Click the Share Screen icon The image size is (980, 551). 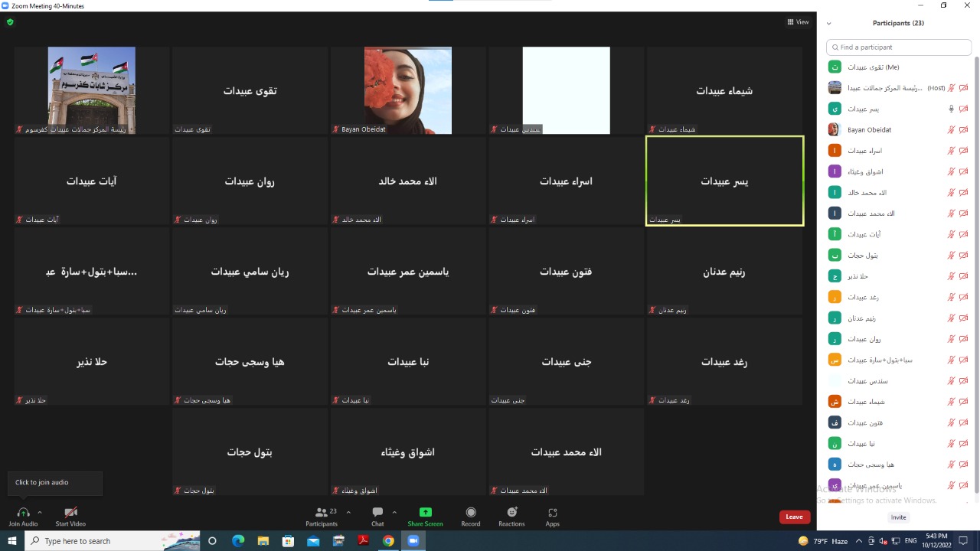tap(425, 513)
